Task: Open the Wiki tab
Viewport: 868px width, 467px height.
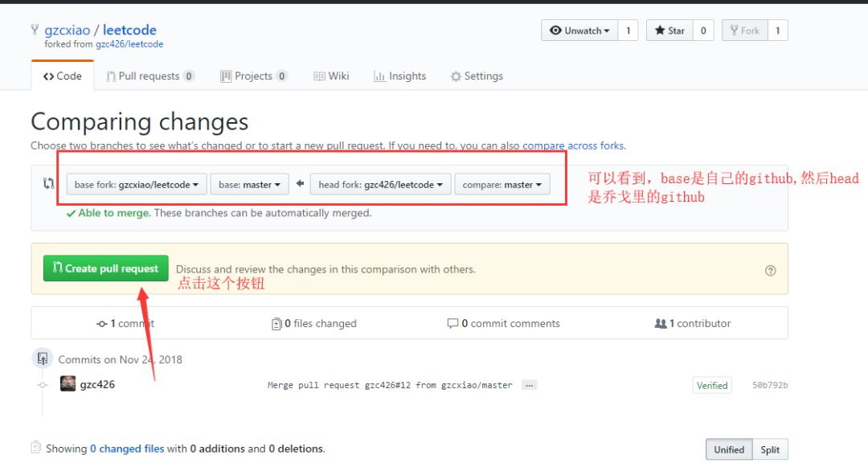Action: [331, 76]
